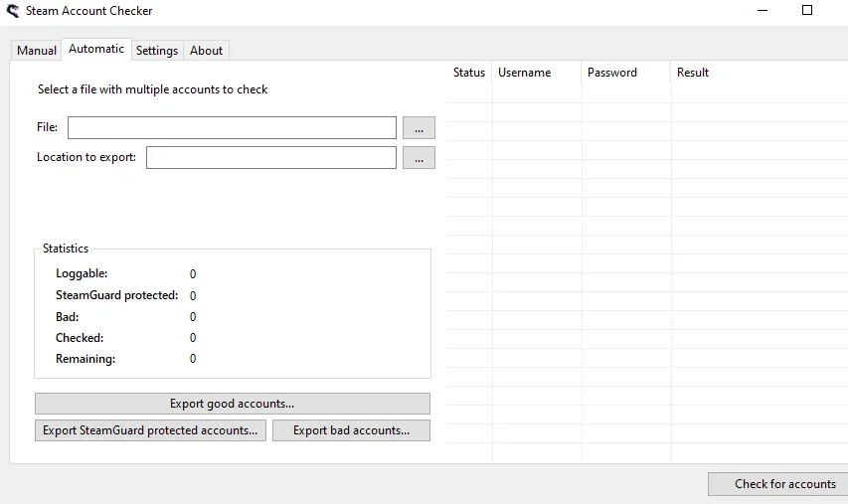Image resolution: width=848 pixels, height=504 pixels.
Task: Click the SteamGuard protected statistic label
Action: click(x=117, y=295)
